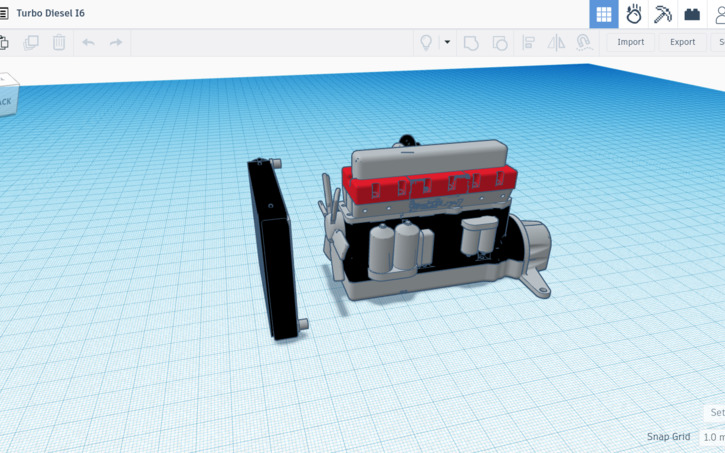Screen dimensions: 725x453
Task: Toggle the Show all lightbulb icon
Action: tap(426, 43)
